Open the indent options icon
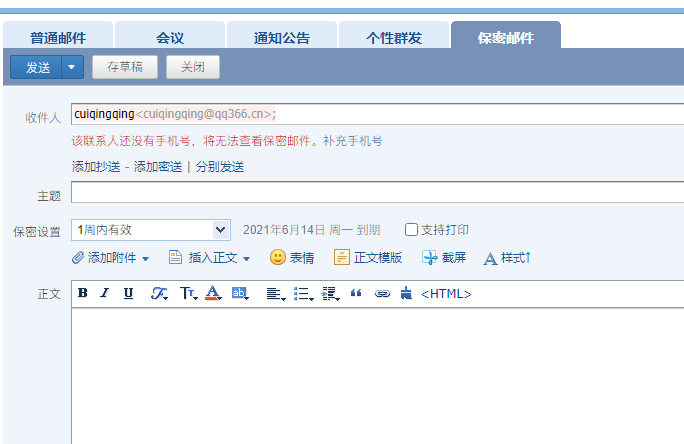 330,294
